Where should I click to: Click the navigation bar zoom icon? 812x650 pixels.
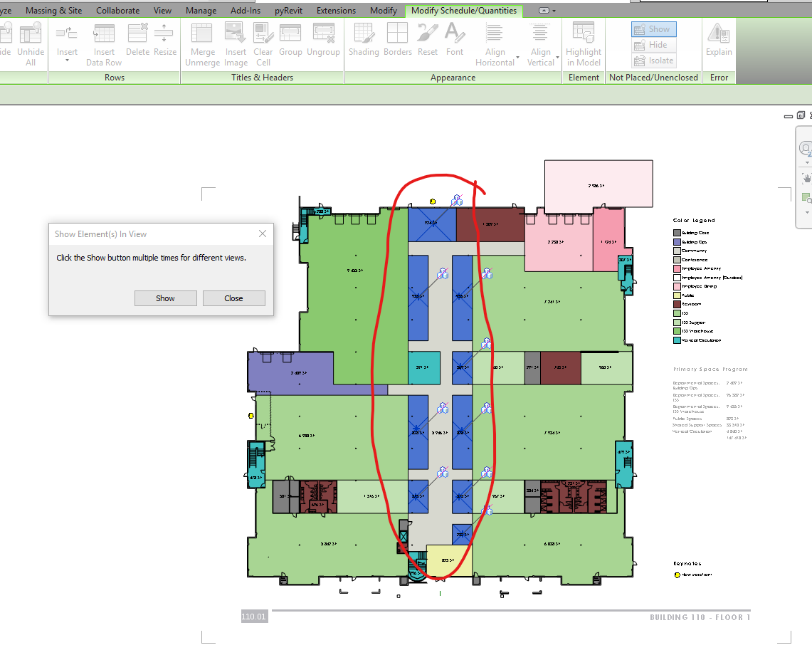(x=806, y=150)
